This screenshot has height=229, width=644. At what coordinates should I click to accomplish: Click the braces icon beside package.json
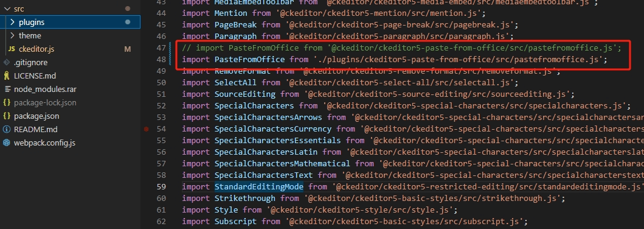click(7, 116)
